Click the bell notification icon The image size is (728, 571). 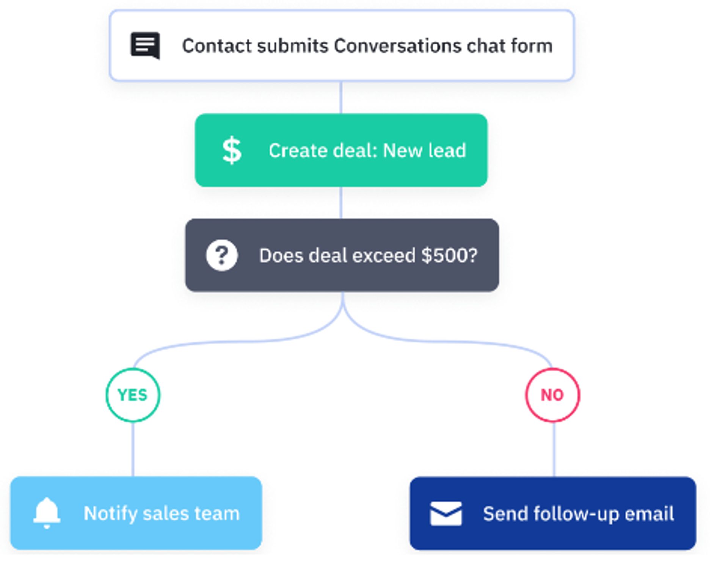pos(47,513)
